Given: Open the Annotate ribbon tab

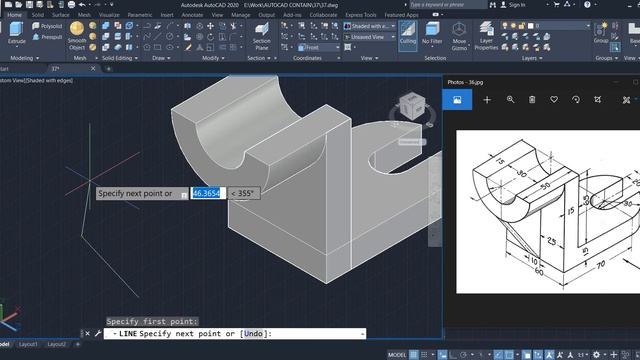Looking at the screenshot, I should click(192, 15).
